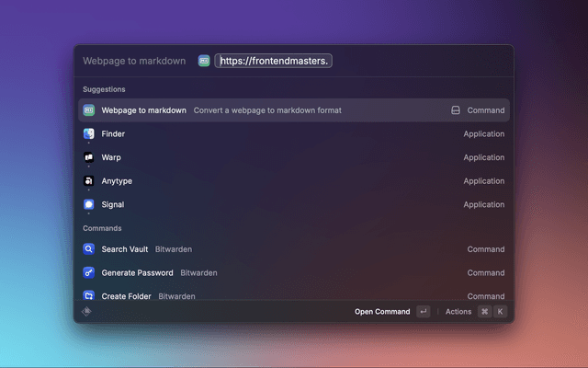The image size is (588, 368).
Task: Click the icon beside the URL field
Action: pos(204,61)
